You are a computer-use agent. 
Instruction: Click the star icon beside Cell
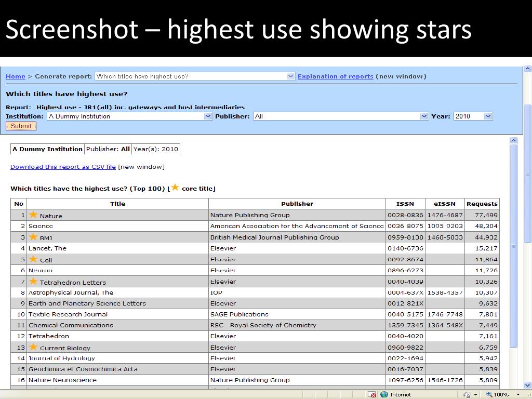tap(33, 259)
